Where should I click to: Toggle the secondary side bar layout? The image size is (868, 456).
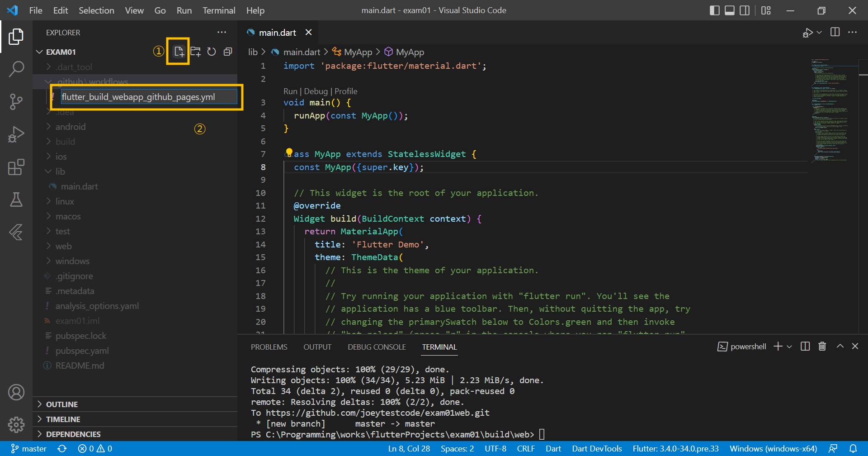click(x=745, y=10)
